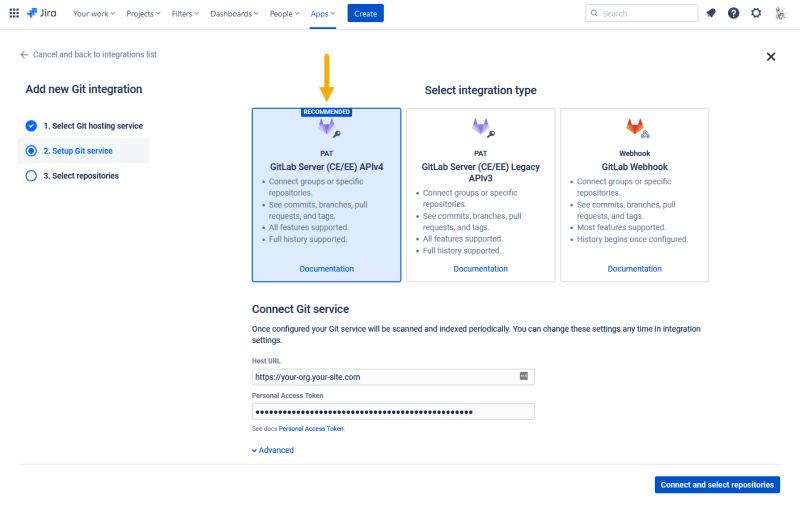800x508 pixels.
Task: Open Documentation link for GitLab Webhook
Action: point(635,269)
